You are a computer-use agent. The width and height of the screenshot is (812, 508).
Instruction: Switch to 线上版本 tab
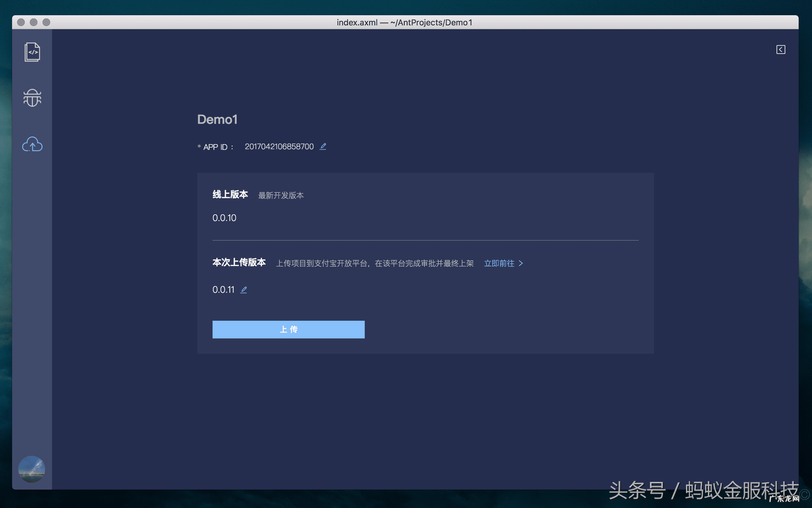[x=230, y=194]
